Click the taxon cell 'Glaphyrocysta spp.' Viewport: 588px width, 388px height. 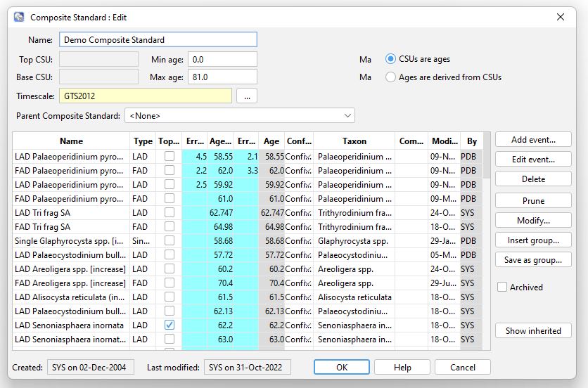point(354,240)
